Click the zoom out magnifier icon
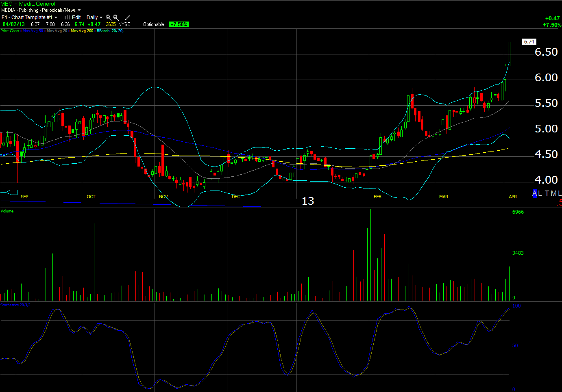 pos(116,17)
